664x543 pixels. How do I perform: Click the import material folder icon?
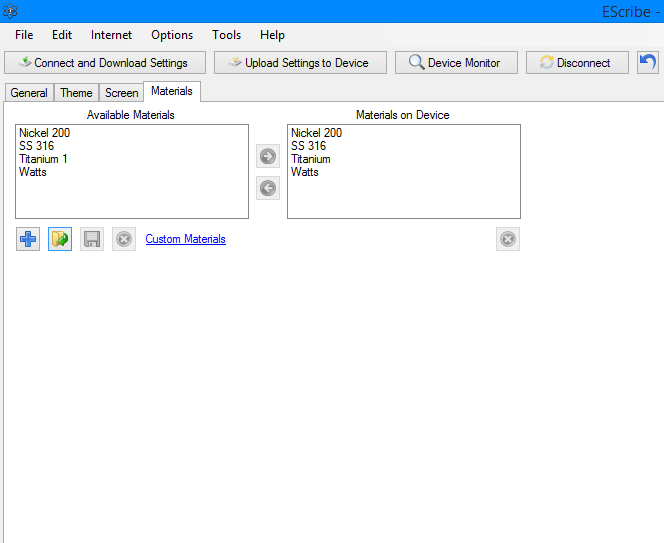60,239
